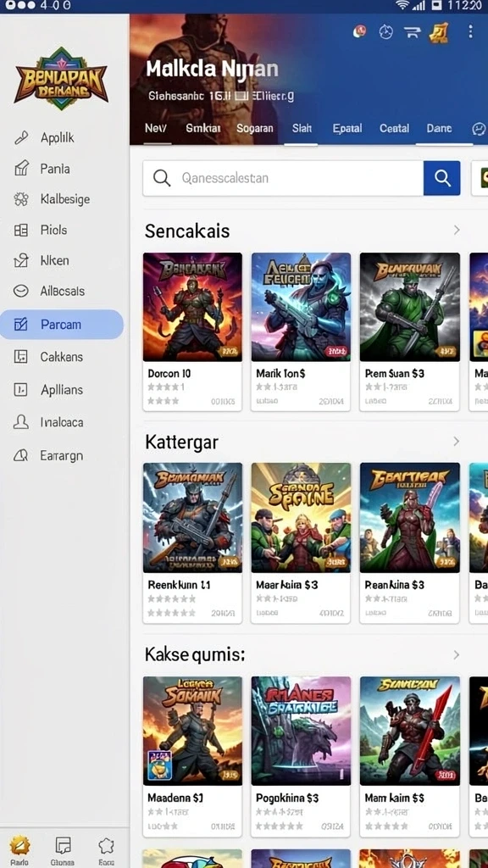
Task: Open the Maadena $1 game thumbnail
Action: [192, 731]
